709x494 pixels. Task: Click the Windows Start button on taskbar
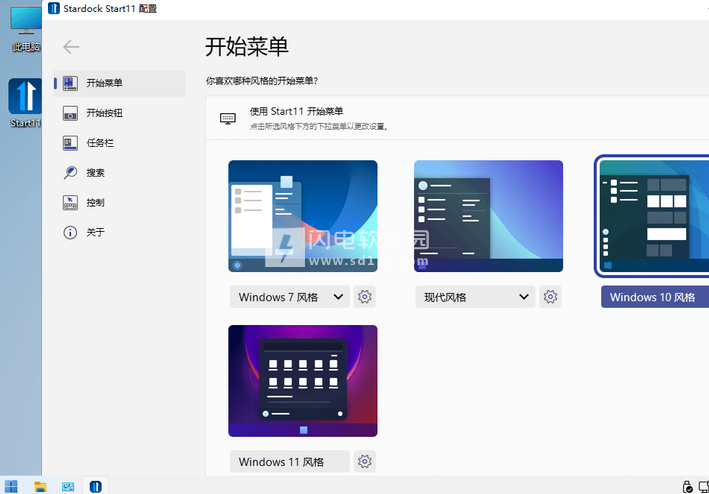(x=11, y=486)
